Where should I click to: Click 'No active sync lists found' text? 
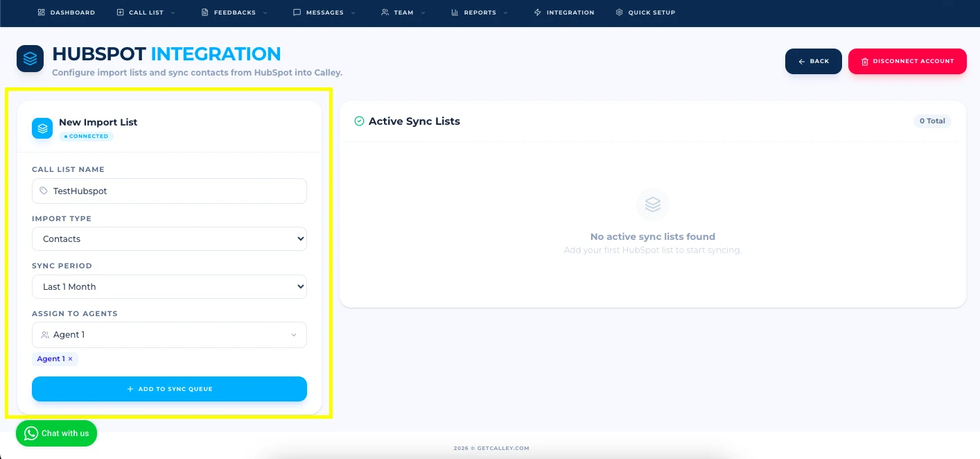pyautogui.click(x=653, y=236)
